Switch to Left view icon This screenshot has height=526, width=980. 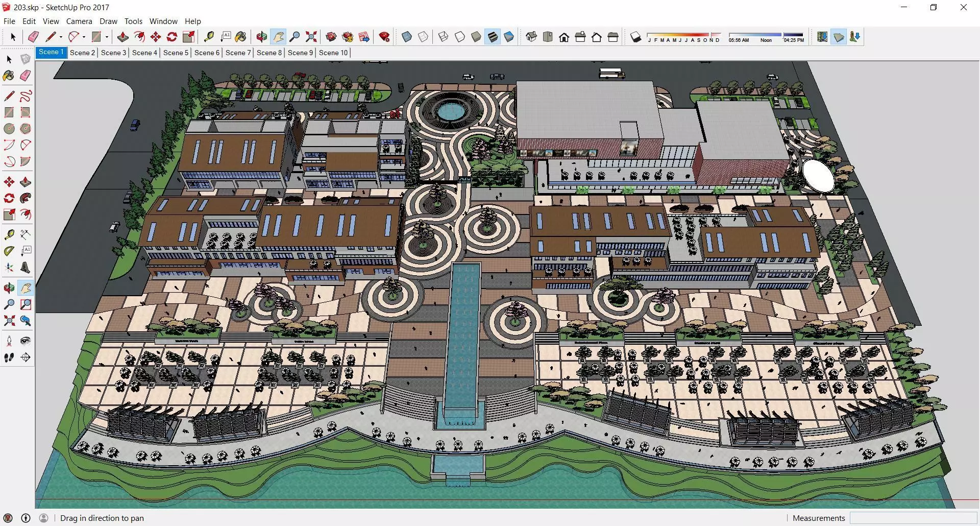[x=613, y=37]
